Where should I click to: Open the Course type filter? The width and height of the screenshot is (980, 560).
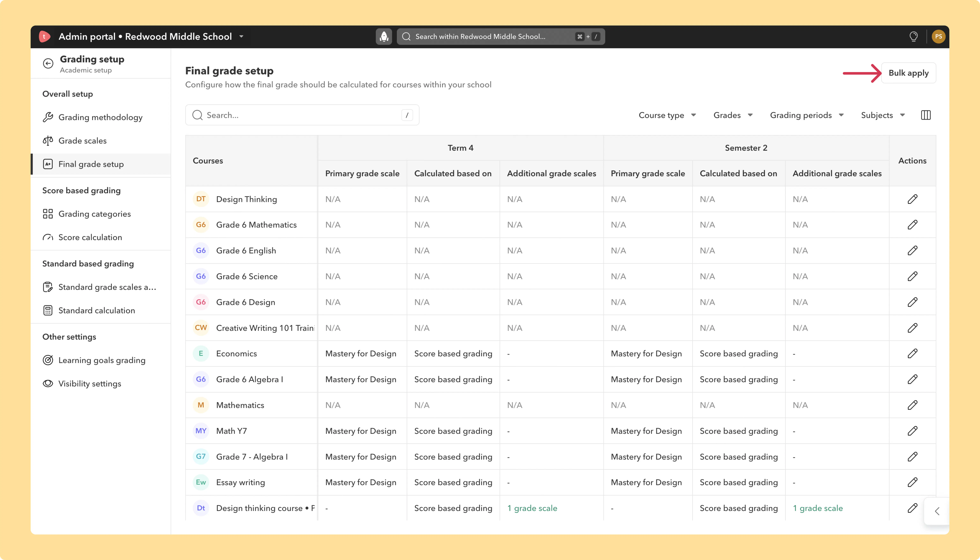pyautogui.click(x=667, y=115)
